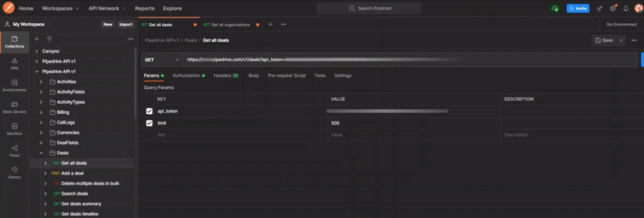
Task: Open the No Environment selector
Action: (622, 24)
